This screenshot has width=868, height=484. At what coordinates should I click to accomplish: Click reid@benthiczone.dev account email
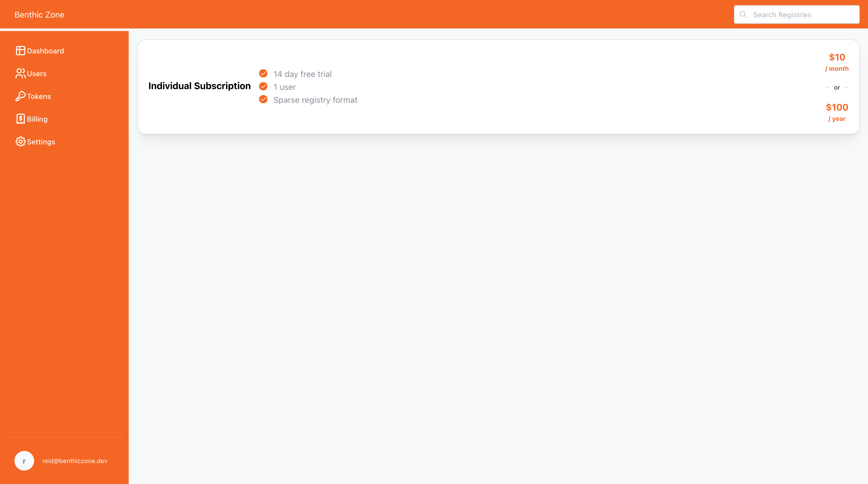pyautogui.click(x=75, y=461)
